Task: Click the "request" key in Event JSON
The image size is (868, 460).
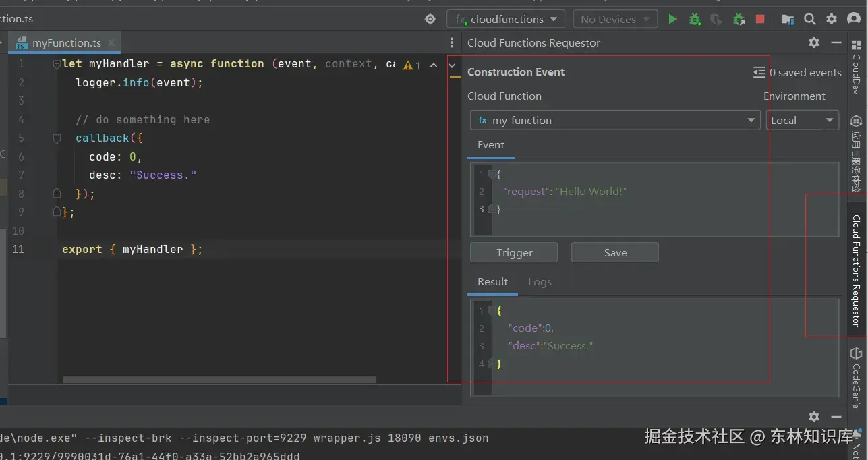Action: point(527,192)
